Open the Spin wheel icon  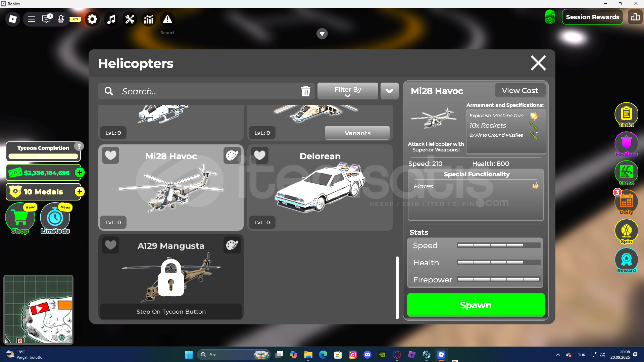tap(626, 231)
